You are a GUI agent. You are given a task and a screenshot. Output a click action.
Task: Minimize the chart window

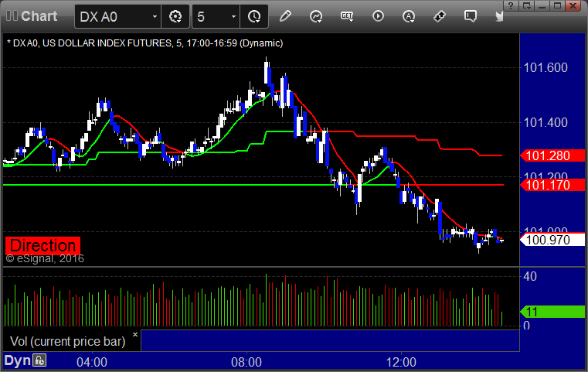542,5
